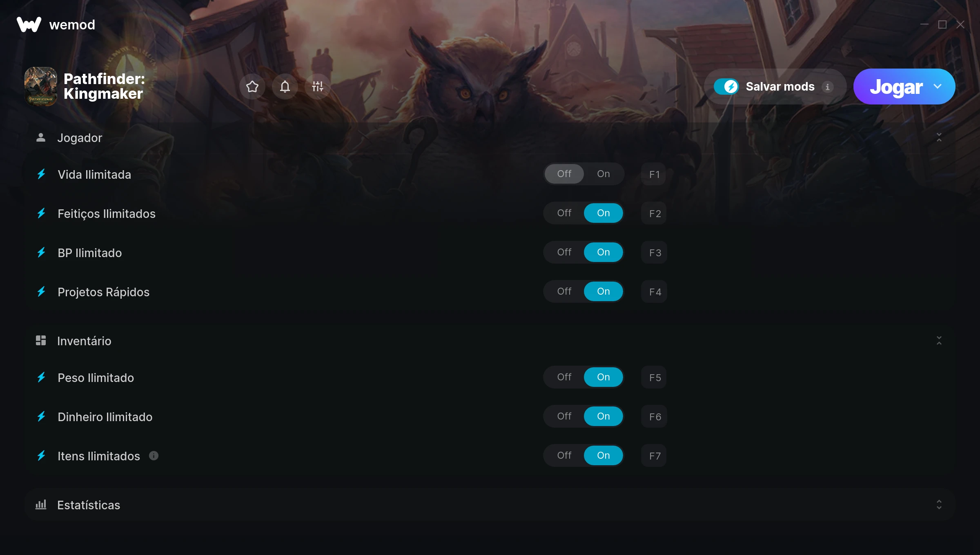Open the Jogar dropdown arrow
The image size is (980, 555).
point(938,87)
